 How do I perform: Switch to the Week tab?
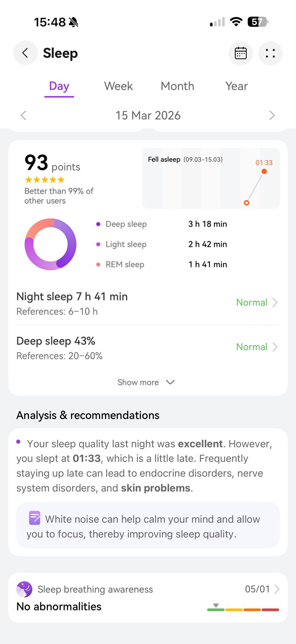119,86
